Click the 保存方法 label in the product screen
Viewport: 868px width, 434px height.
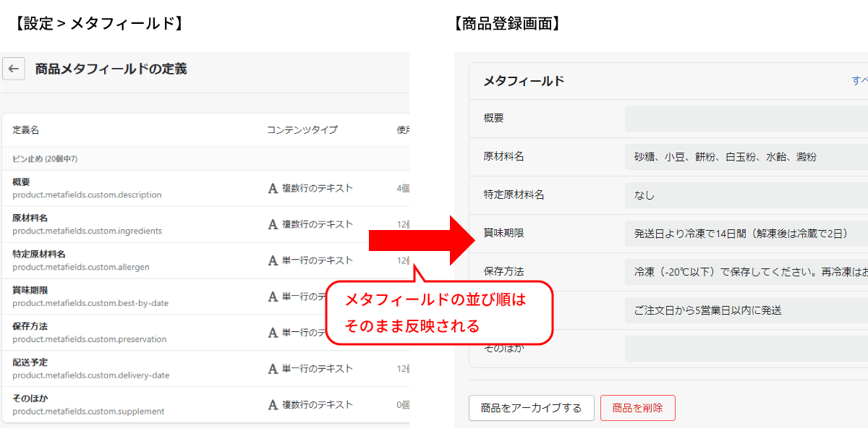(x=503, y=272)
